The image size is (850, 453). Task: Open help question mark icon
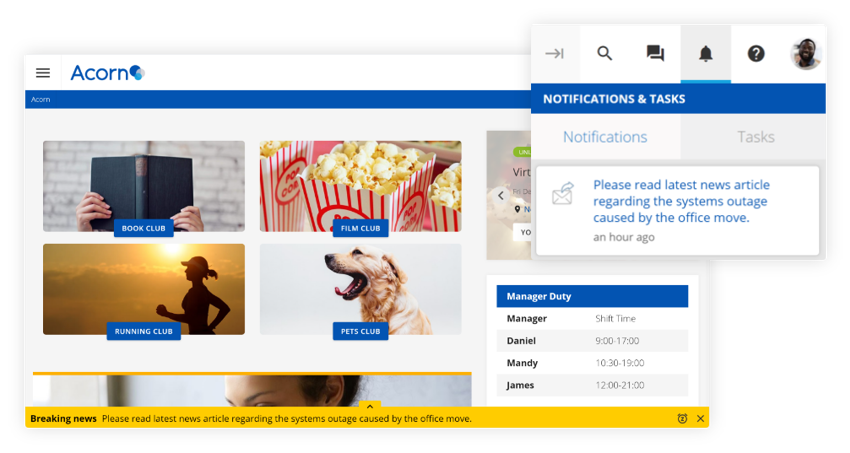point(756,54)
